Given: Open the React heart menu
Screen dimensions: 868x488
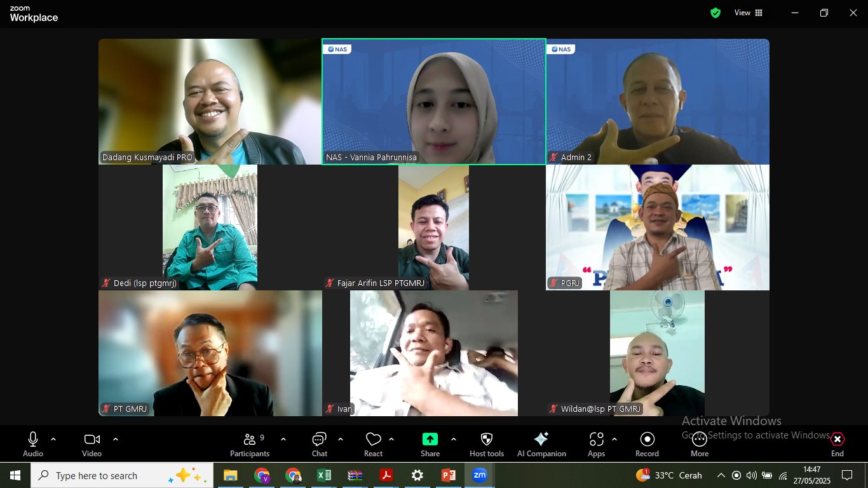Looking at the screenshot, I should click(374, 444).
